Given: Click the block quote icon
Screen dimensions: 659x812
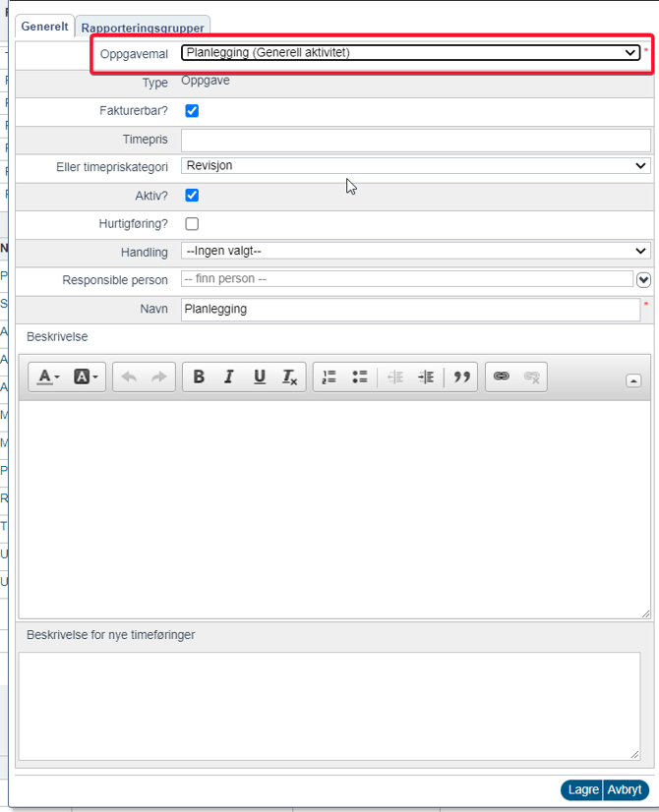Looking at the screenshot, I should coord(461,377).
